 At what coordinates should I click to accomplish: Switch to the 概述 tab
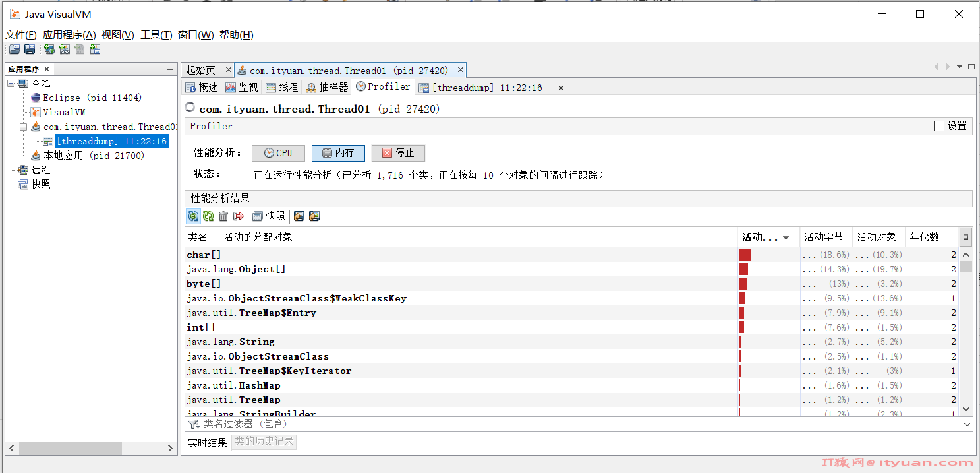[x=202, y=88]
